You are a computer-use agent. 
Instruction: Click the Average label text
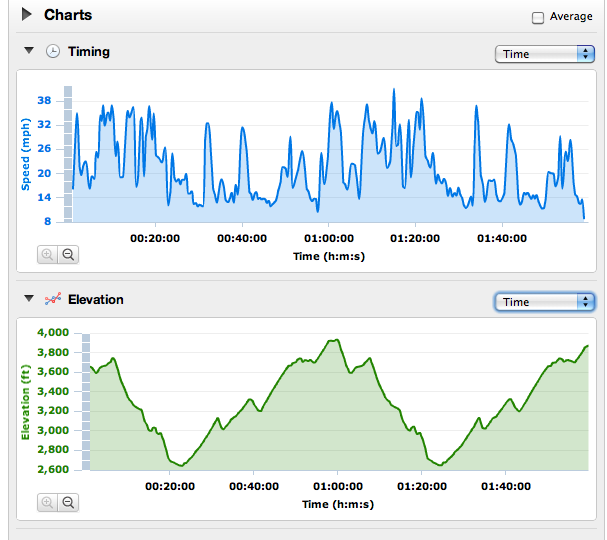click(571, 16)
